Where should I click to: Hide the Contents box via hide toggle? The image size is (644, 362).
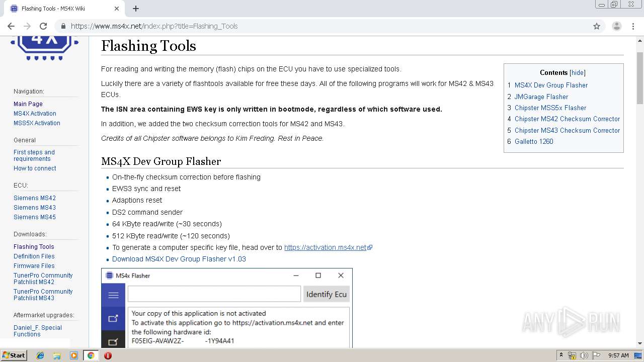(578, 73)
